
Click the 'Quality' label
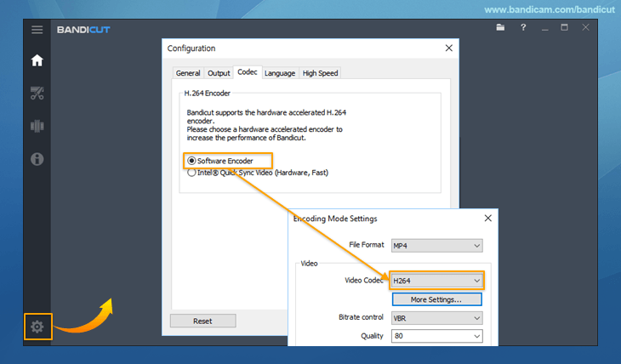click(372, 336)
